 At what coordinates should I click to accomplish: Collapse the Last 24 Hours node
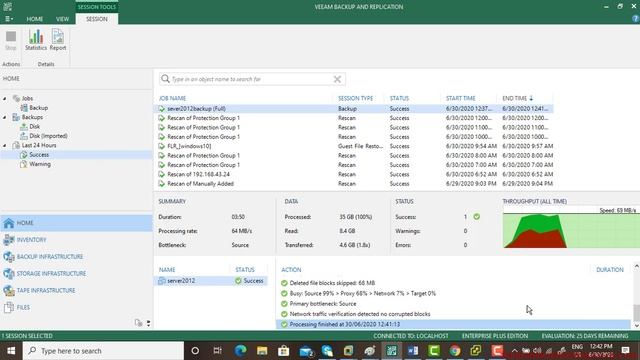click(4, 145)
